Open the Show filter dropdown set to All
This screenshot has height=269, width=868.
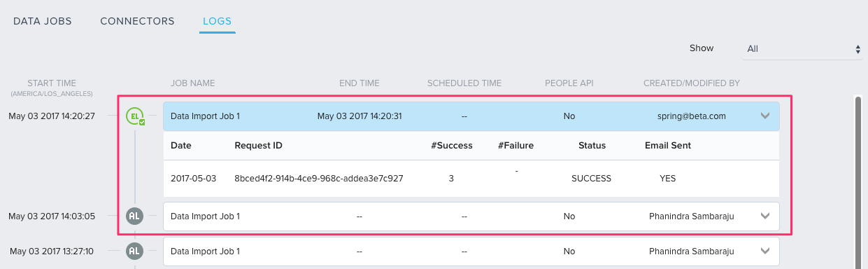[x=802, y=49]
